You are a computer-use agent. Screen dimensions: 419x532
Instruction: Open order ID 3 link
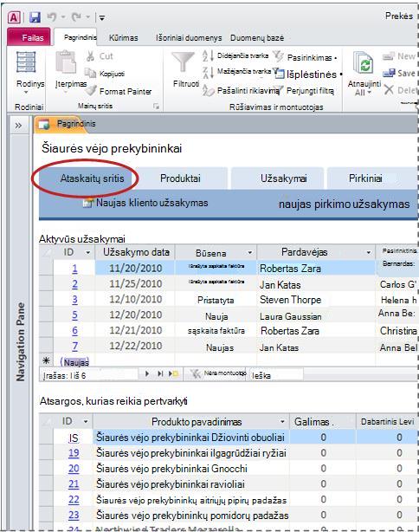point(74,300)
